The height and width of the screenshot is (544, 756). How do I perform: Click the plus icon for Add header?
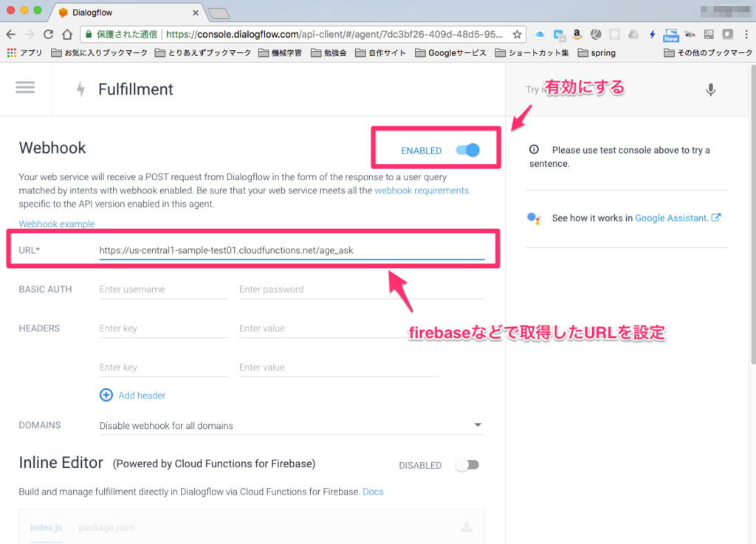tap(106, 395)
